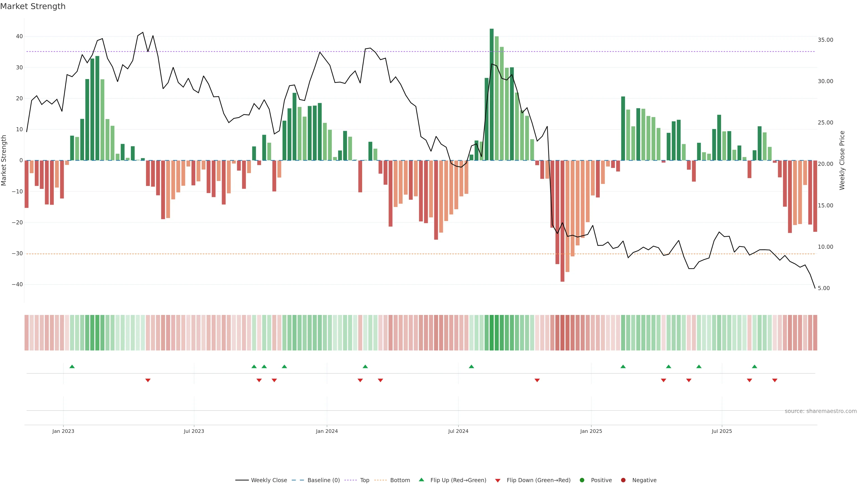Click the Market Strength chart title
Image resolution: width=868 pixels, height=488 pixels.
[33, 6]
